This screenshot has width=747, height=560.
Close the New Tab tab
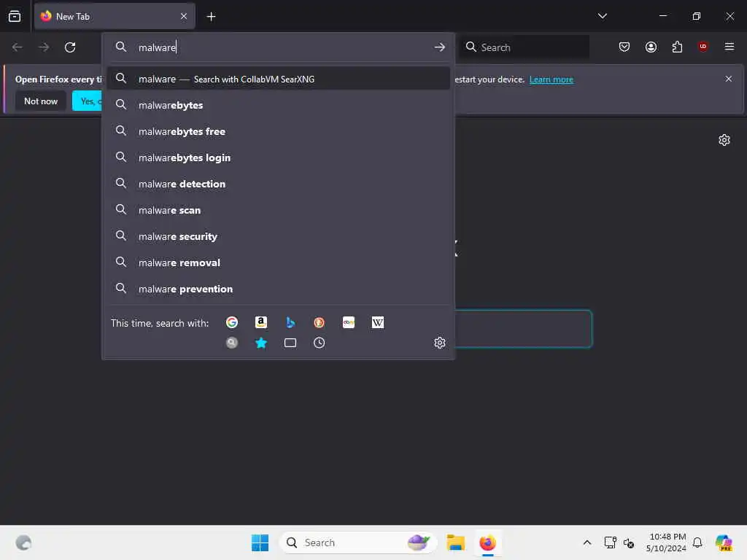tap(184, 16)
